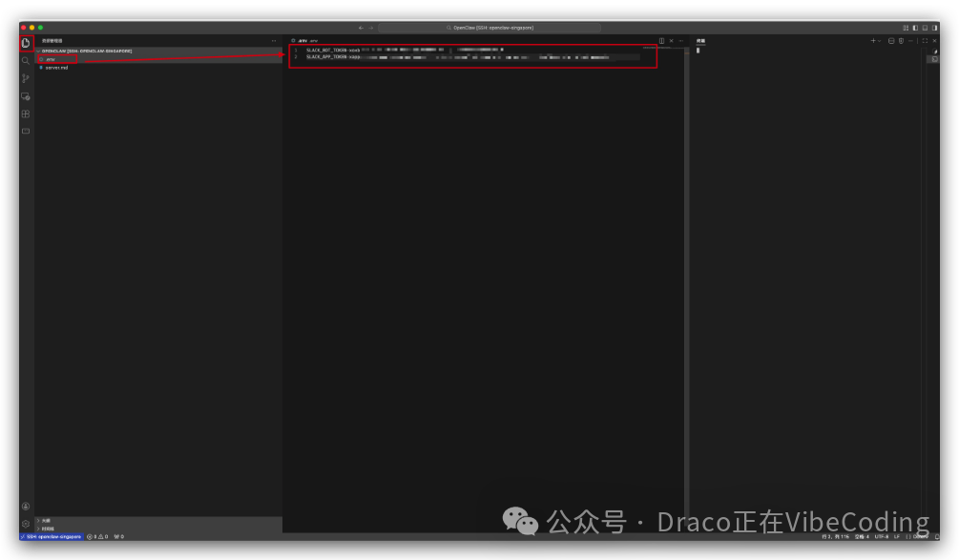This screenshot has height=560, width=959.
Task: Open Explorer views and more actions menu
Action: pyautogui.click(x=274, y=41)
